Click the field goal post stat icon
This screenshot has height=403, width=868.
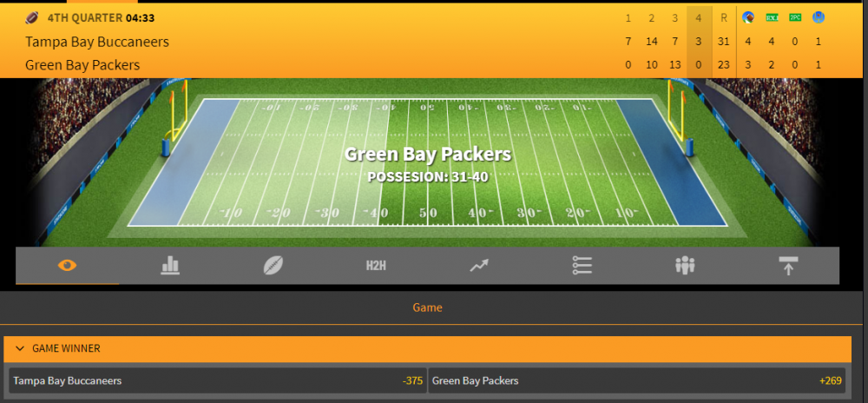(819, 17)
